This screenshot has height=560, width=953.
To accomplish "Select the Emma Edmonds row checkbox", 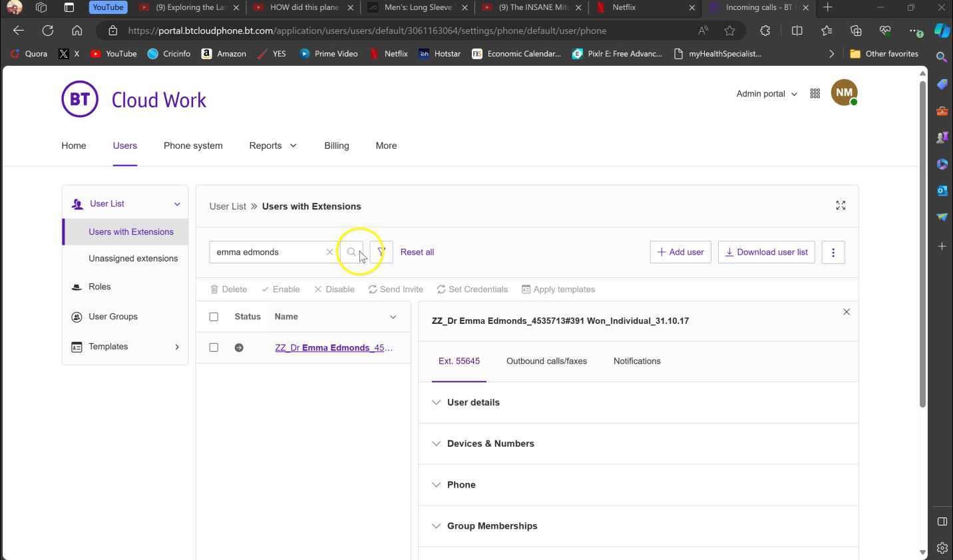I will pos(214,347).
